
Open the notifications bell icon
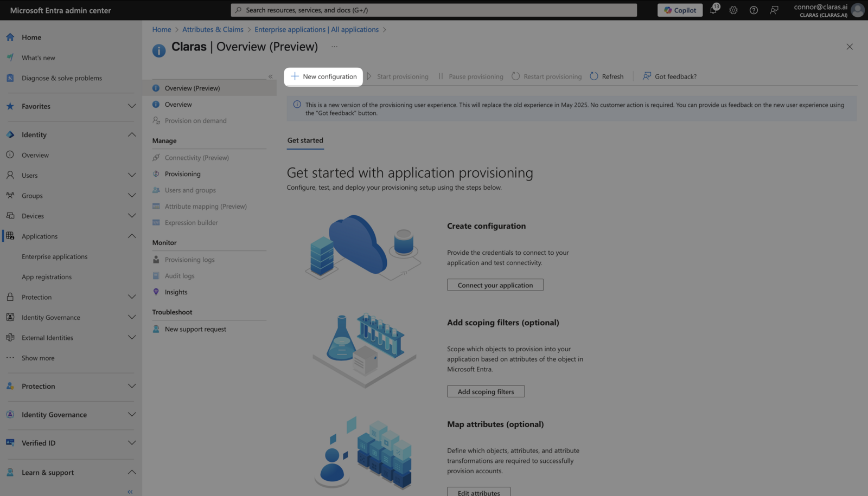(713, 10)
